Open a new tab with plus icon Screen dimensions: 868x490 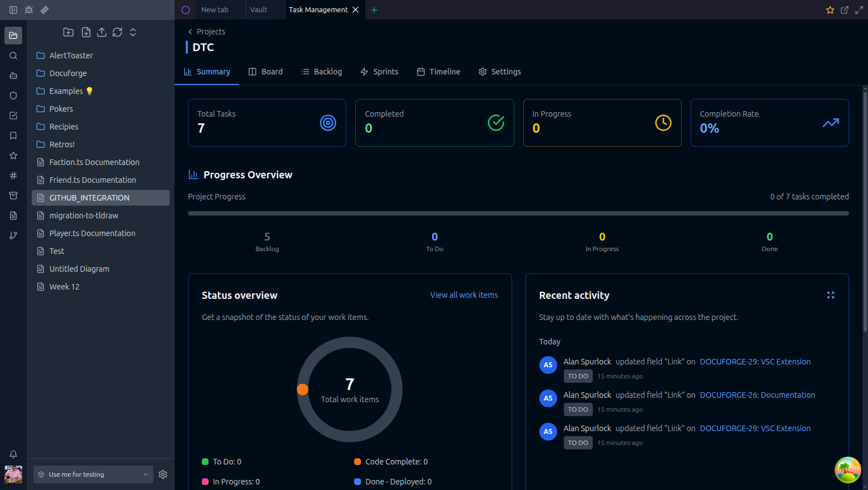[x=374, y=10]
